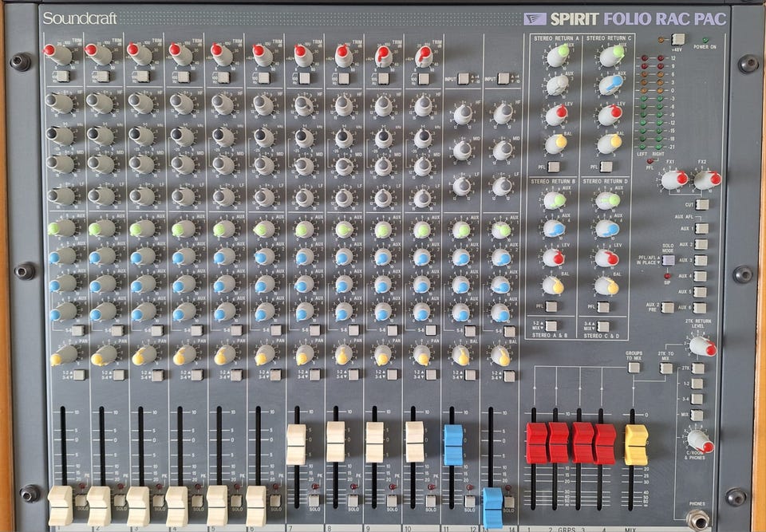Solo channel 2 with its SOLO button

pos(120,500)
